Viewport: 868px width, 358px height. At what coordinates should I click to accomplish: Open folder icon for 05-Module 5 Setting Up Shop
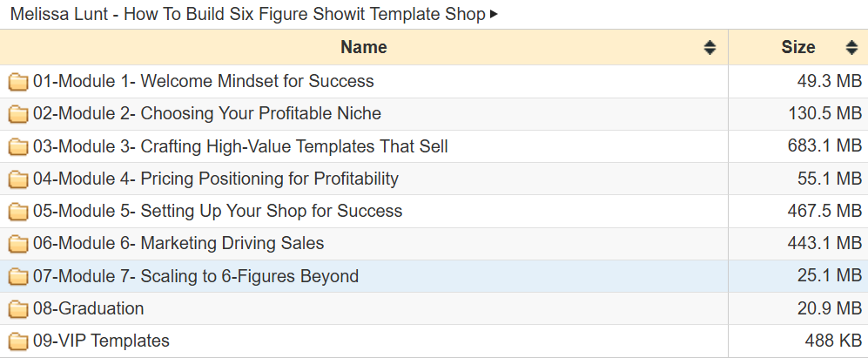(x=18, y=212)
